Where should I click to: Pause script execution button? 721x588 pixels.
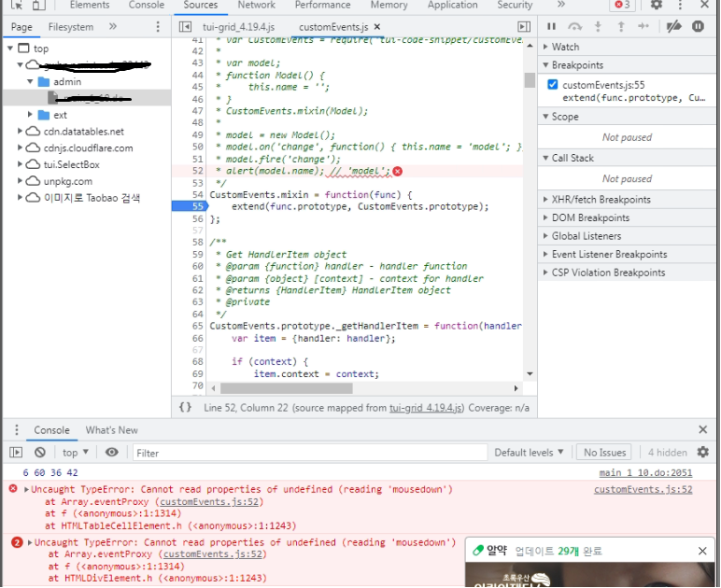pos(551,27)
